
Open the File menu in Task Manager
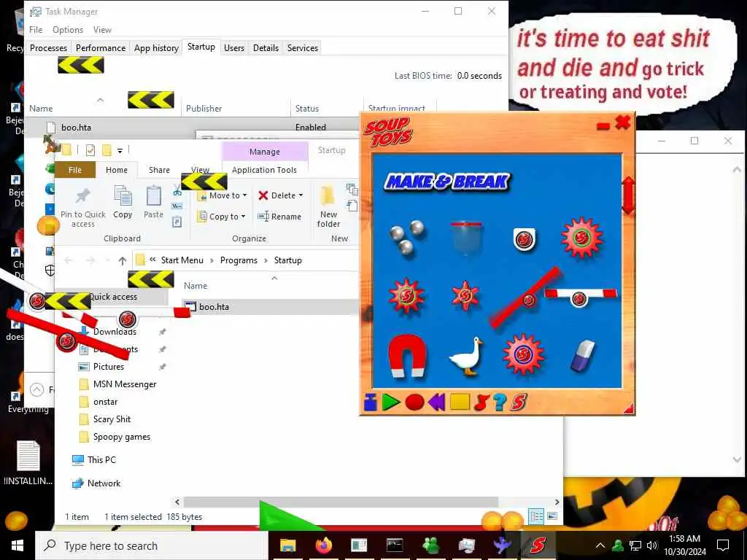click(x=36, y=29)
